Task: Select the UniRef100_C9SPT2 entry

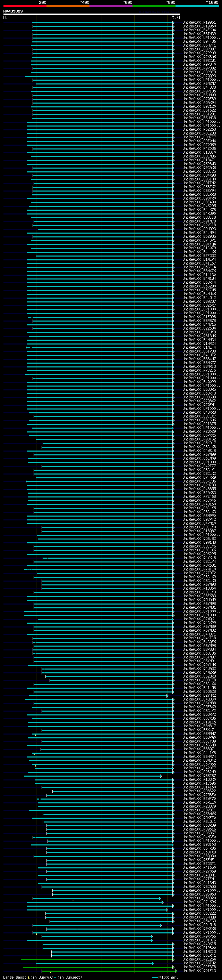Action: [199, 520]
